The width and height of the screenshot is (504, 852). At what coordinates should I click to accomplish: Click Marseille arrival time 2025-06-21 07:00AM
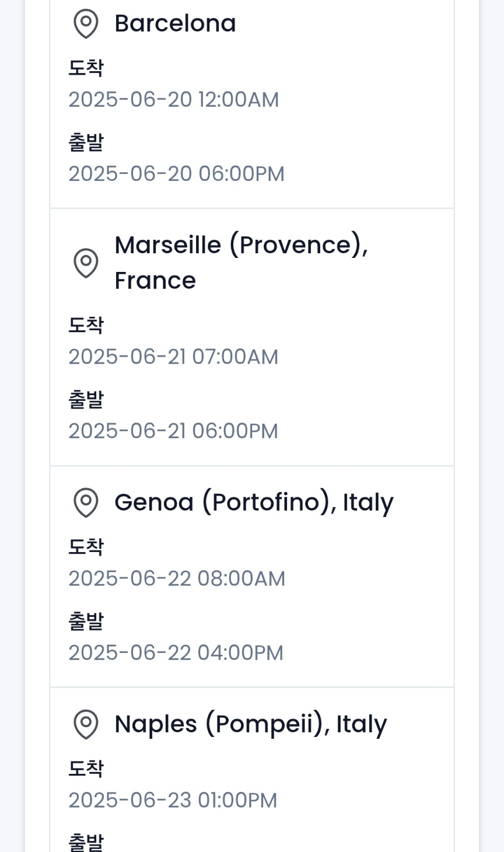[174, 357]
